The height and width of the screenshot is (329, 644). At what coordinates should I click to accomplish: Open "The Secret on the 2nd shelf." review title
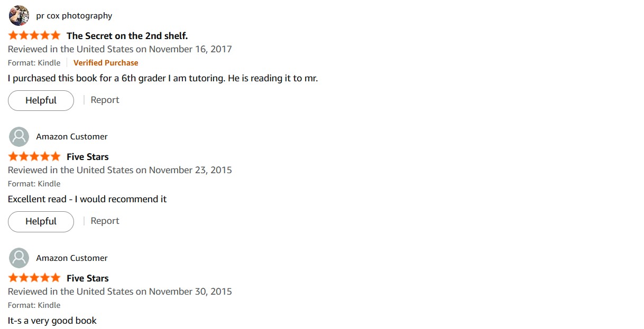coord(127,36)
